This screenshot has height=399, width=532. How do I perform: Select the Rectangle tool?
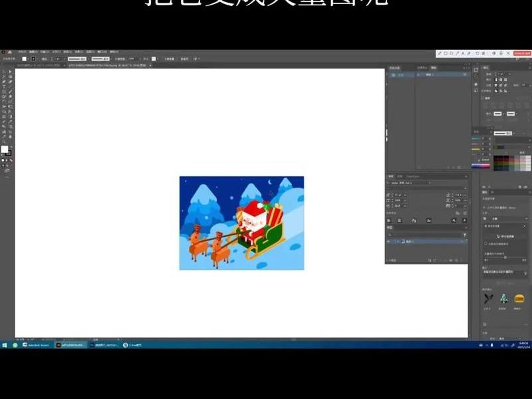4,91
